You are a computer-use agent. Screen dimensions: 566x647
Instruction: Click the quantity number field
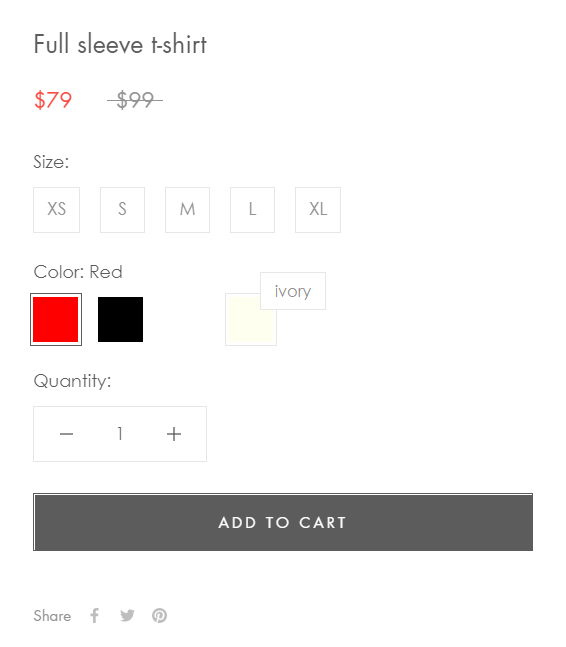point(120,434)
